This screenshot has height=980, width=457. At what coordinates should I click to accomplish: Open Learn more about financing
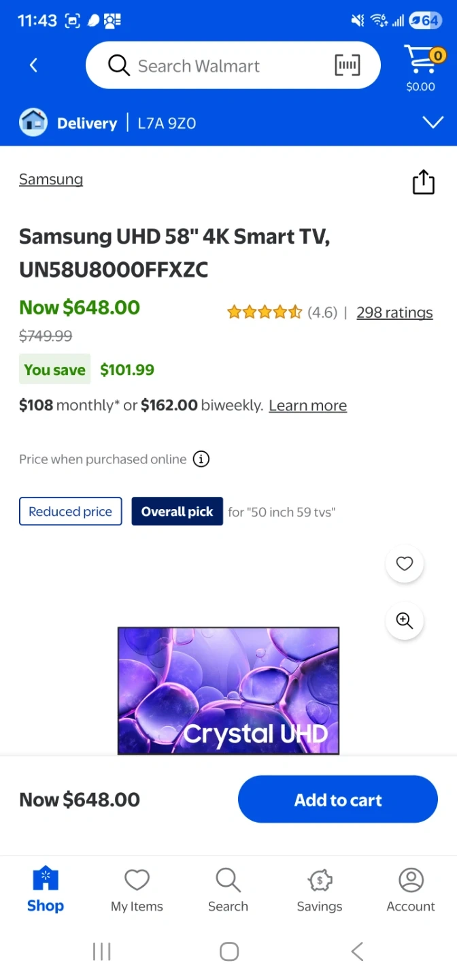click(307, 406)
